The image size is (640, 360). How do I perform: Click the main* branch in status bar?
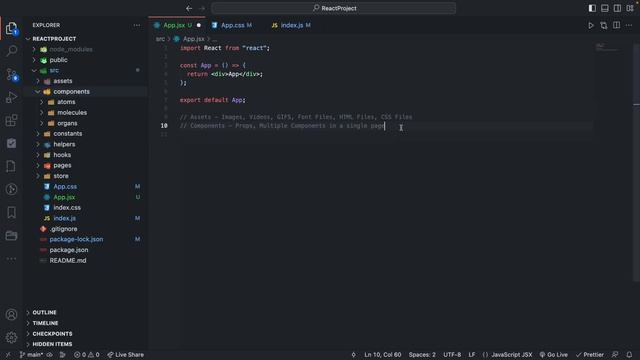pos(31,355)
